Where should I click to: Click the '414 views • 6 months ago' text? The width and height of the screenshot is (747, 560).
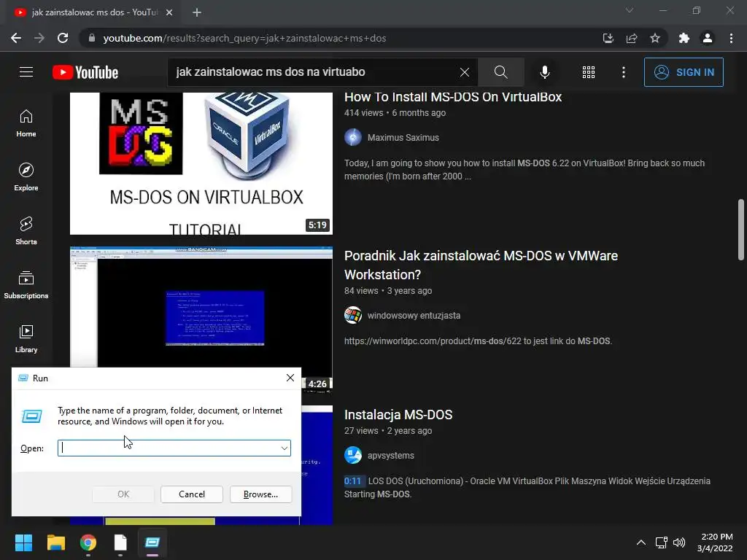coord(395,113)
